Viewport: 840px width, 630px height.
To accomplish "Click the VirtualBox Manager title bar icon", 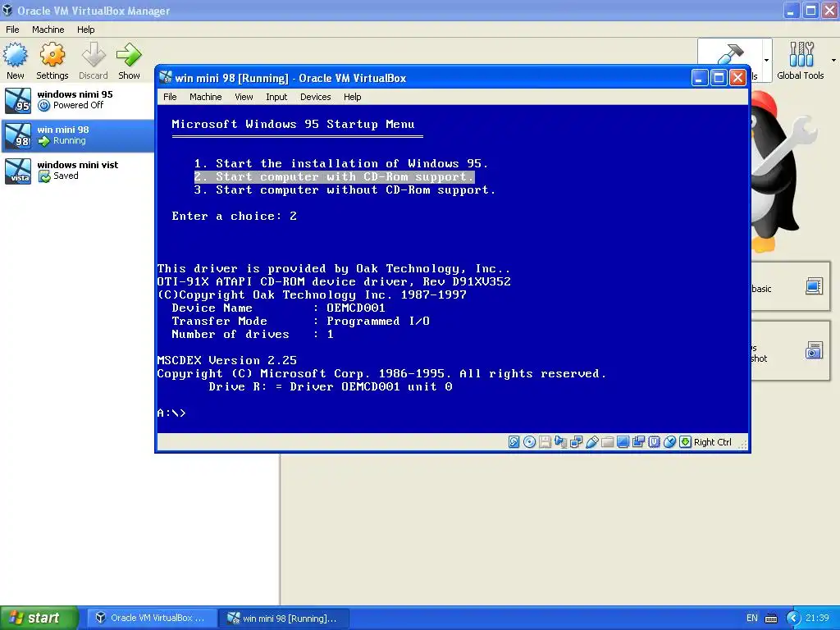I will (x=7, y=10).
